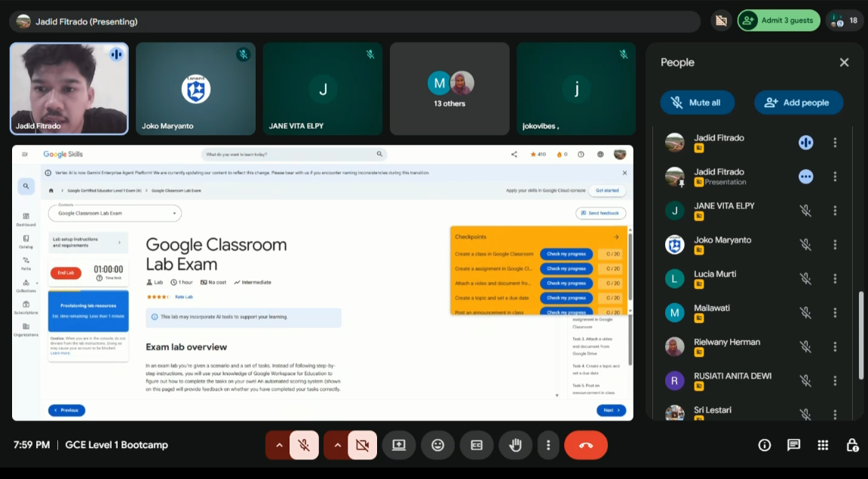Image resolution: width=868 pixels, height=479 pixels.
Task: Click the Rate Lab link
Action: [184, 296]
